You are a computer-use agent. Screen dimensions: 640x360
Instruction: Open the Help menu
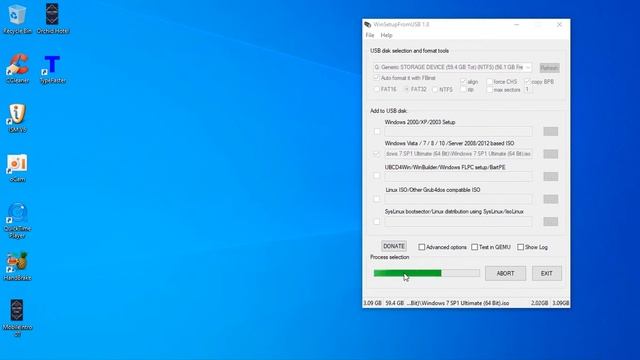(x=386, y=36)
